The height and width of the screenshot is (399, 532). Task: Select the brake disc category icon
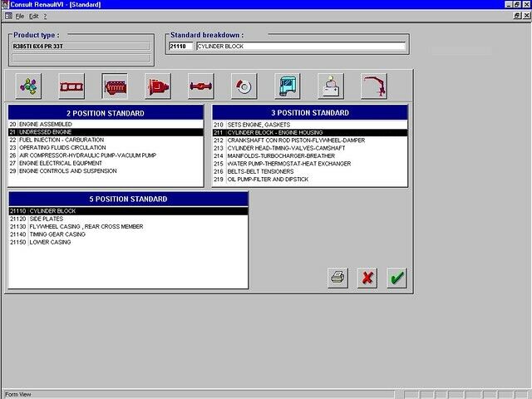click(x=244, y=86)
